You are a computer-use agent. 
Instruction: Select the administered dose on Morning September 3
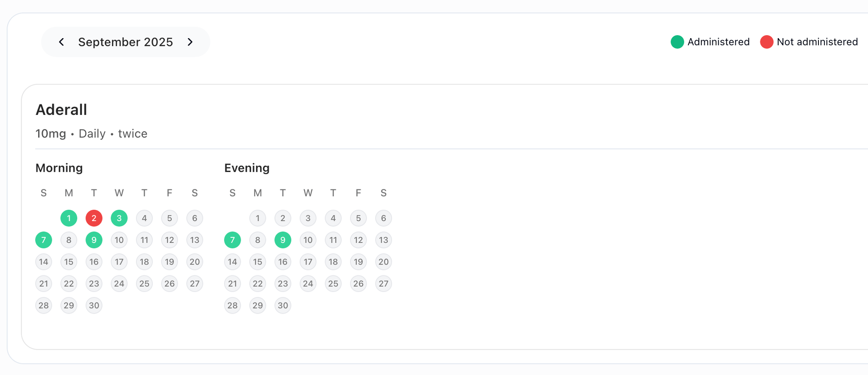tap(119, 218)
